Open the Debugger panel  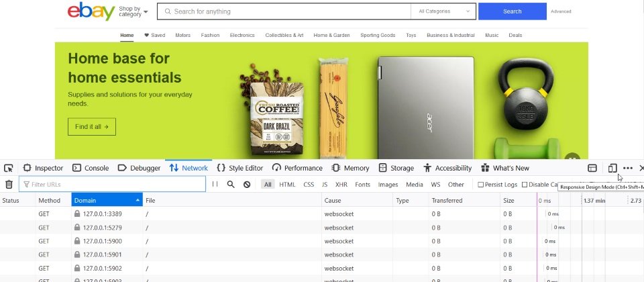point(140,168)
